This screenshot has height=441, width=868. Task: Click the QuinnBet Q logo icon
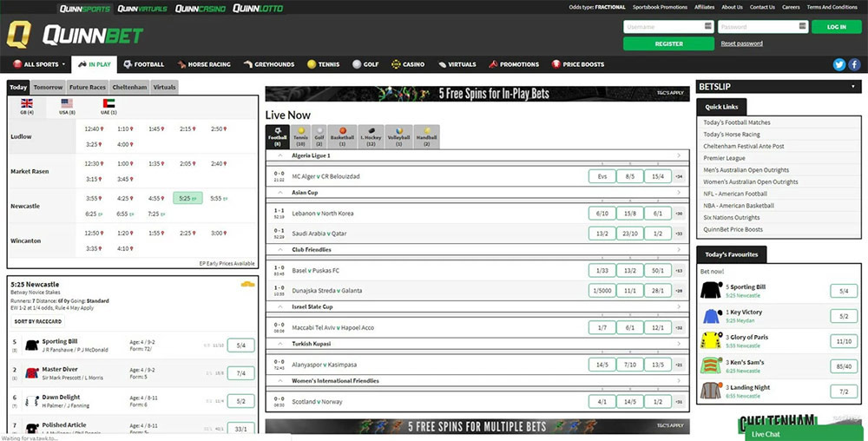point(19,35)
